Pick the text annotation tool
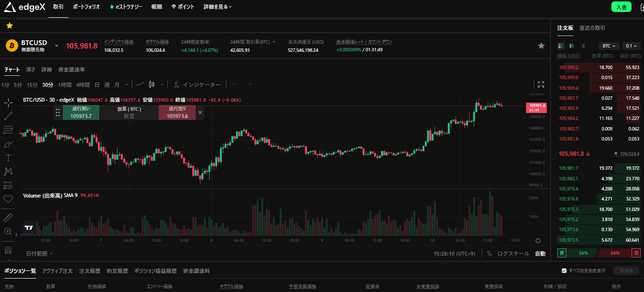644x292 pixels. click(8, 157)
